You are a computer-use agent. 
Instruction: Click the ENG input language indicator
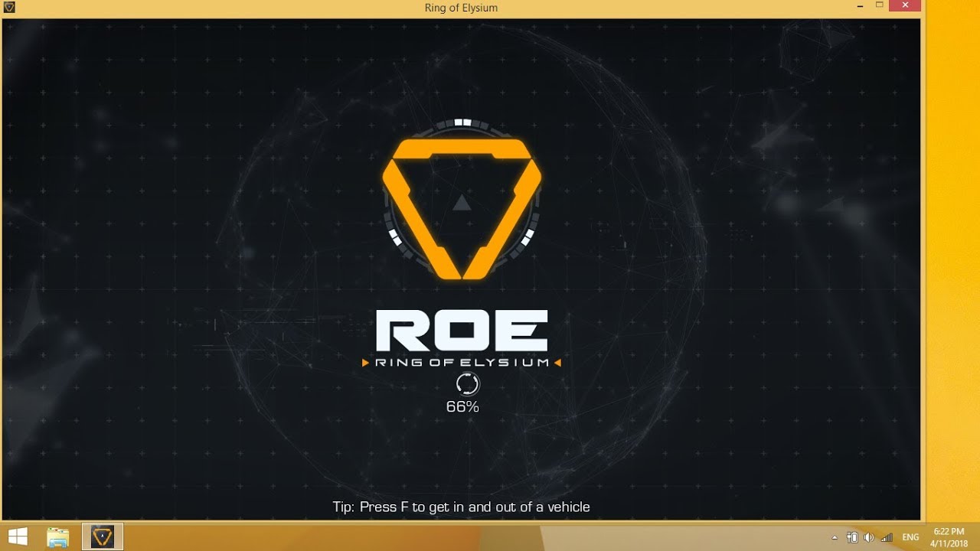click(910, 537)
